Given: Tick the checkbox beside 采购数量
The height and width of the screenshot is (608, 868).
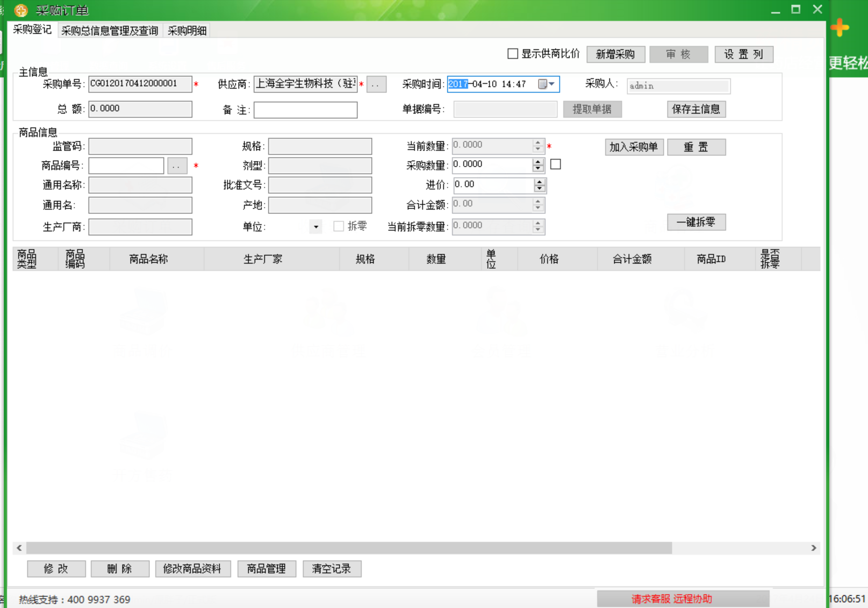Looking at the screenshot, I should 556,164.
